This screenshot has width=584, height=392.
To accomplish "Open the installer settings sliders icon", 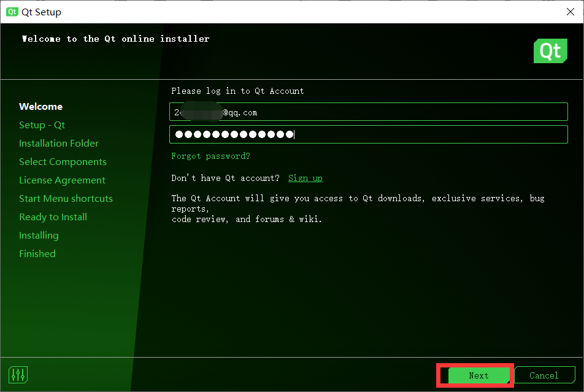I will pos(18,375).
